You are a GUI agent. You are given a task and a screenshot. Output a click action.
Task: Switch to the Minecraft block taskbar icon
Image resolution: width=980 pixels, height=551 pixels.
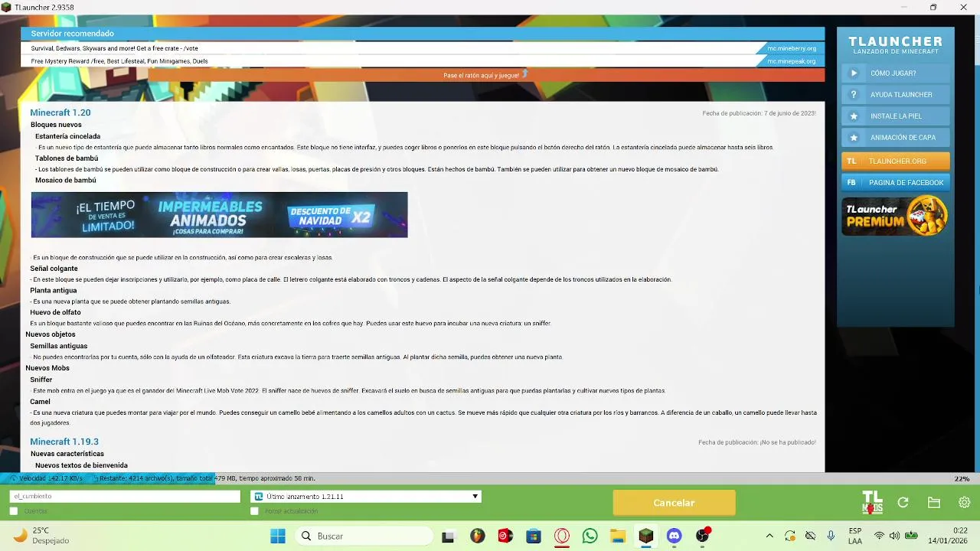click(x=646, y=536)
